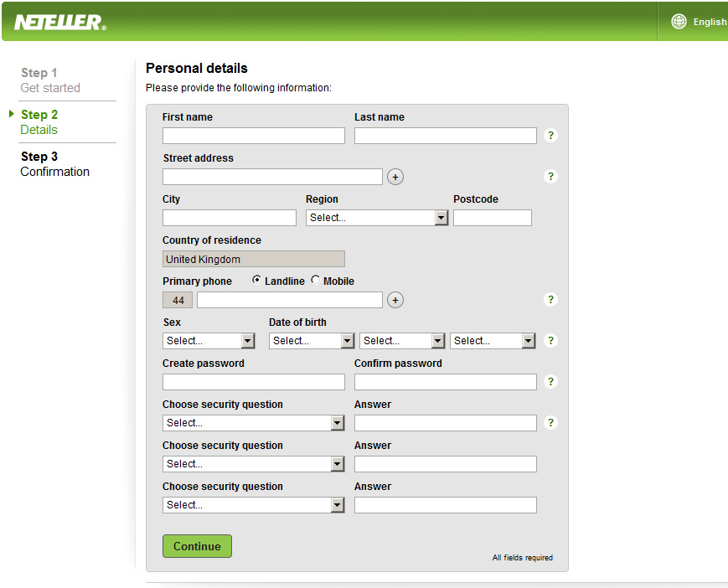728x588 pixels.
Task: Select the Mobile phone option
Action: tap(316, 281)
